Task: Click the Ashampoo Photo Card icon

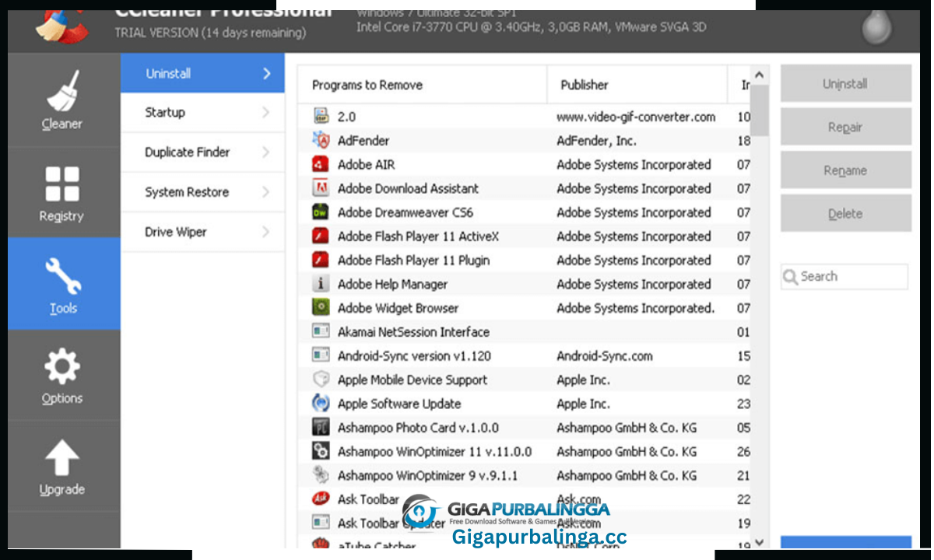Action: click(321, 428)
